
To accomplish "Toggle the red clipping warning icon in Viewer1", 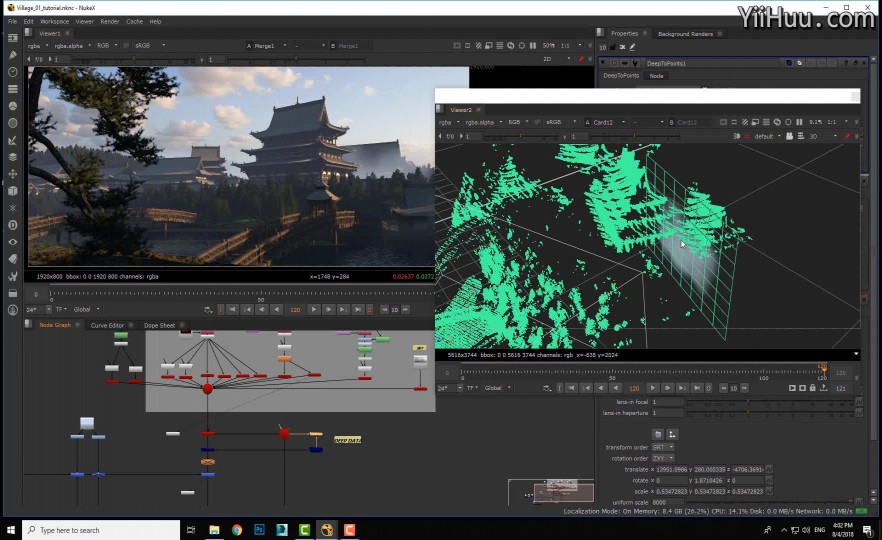I will pos(581,59).
